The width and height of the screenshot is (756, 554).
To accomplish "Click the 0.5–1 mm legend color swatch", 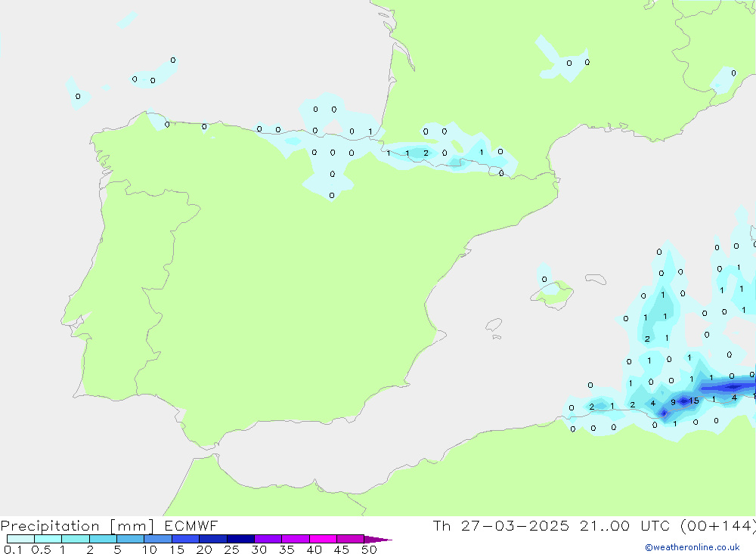I will (x=48, y=539).
